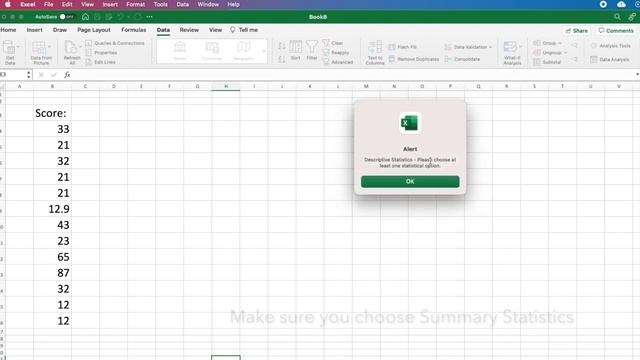Click the Save icon in title bar
This screenshot has width=640, height=360.
coord(97,17)
